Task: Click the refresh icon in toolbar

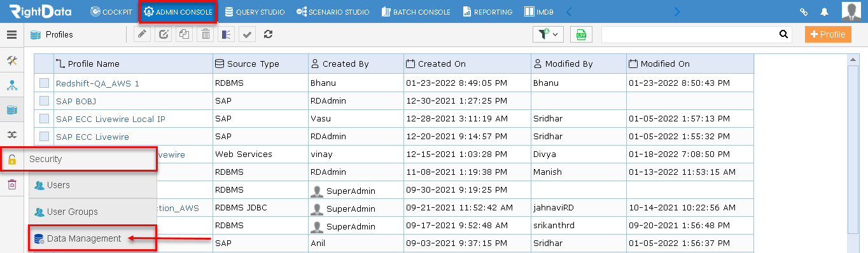Action: pyautogui.click(x=268, y=34)
